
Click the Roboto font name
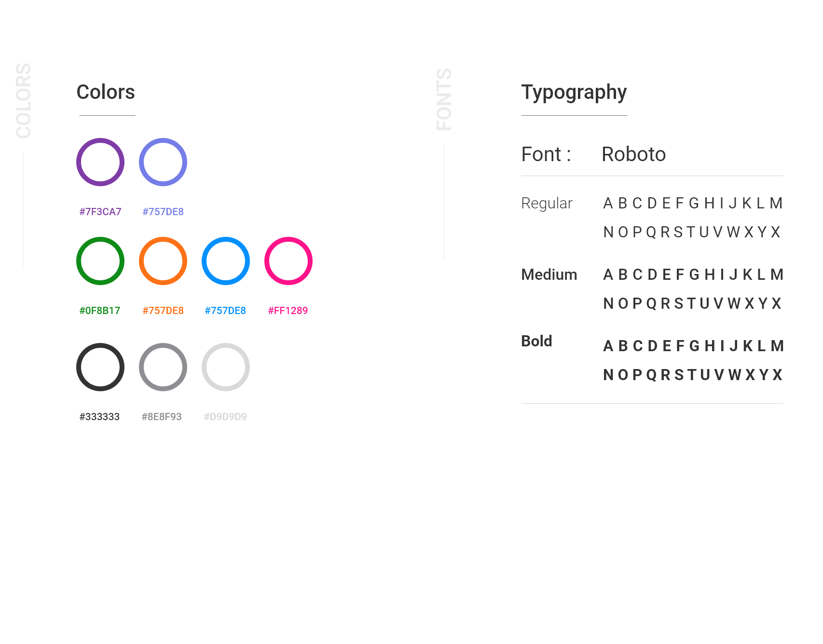click(x=634, y=154)
